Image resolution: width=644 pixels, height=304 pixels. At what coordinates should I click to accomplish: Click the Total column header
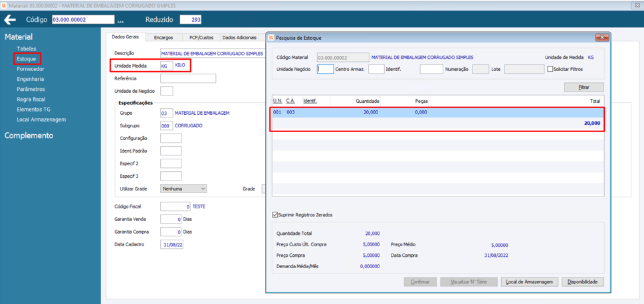(595, 100)
